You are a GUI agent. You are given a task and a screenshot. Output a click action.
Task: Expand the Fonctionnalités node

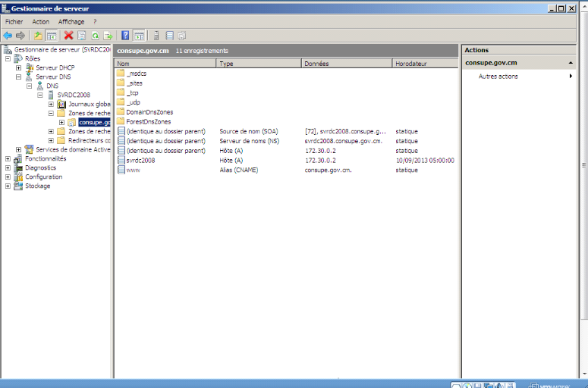8,158
